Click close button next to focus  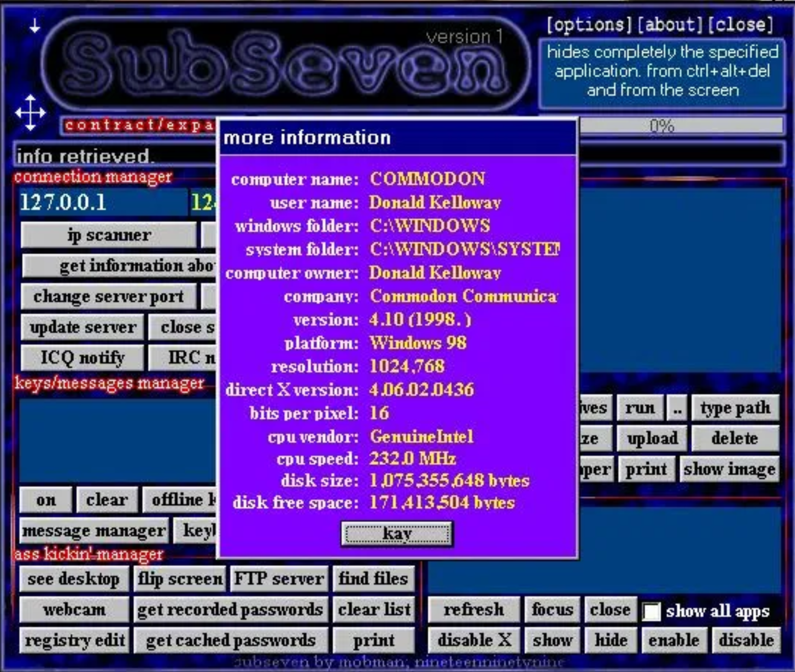tap(610, 610)
